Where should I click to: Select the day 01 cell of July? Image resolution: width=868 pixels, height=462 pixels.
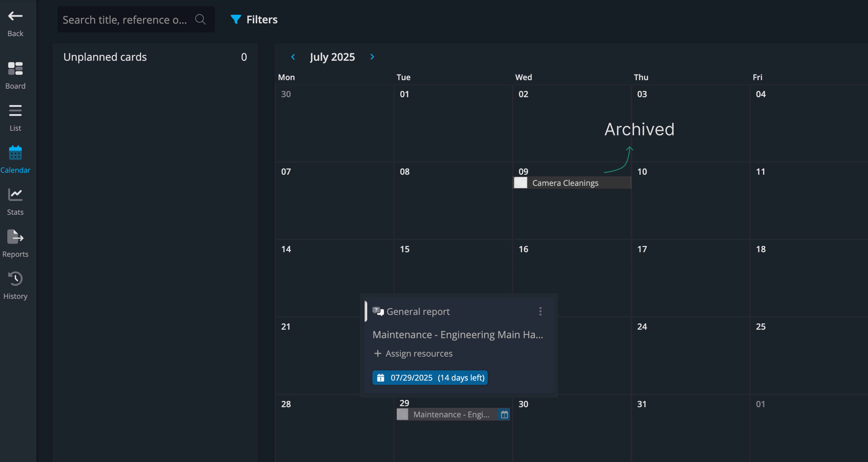(453, 123)
